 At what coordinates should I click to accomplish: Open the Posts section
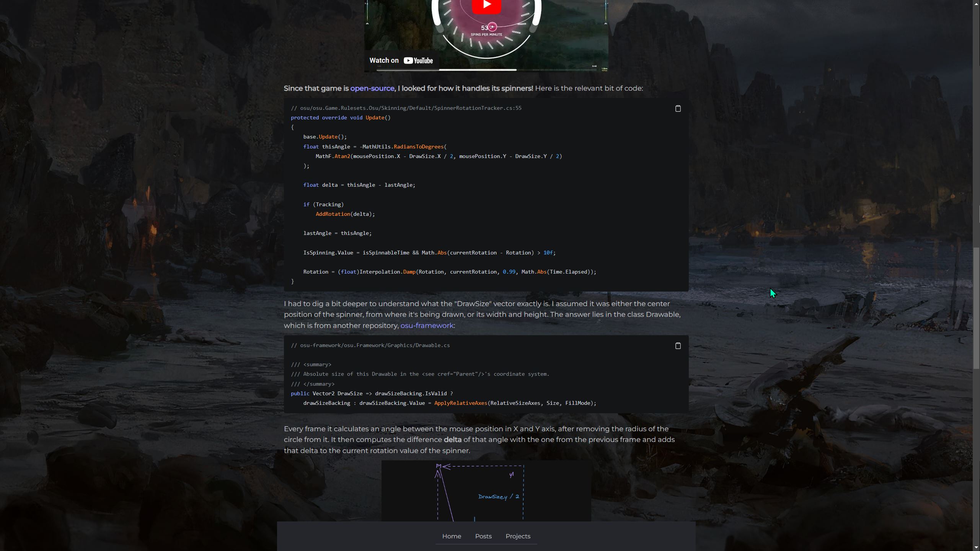coord(483,536)
